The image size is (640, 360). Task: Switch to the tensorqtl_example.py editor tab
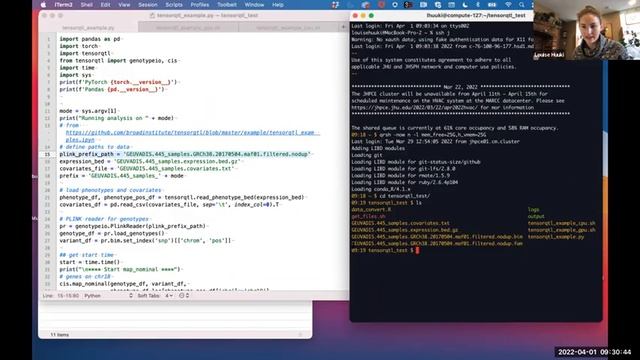88,28
